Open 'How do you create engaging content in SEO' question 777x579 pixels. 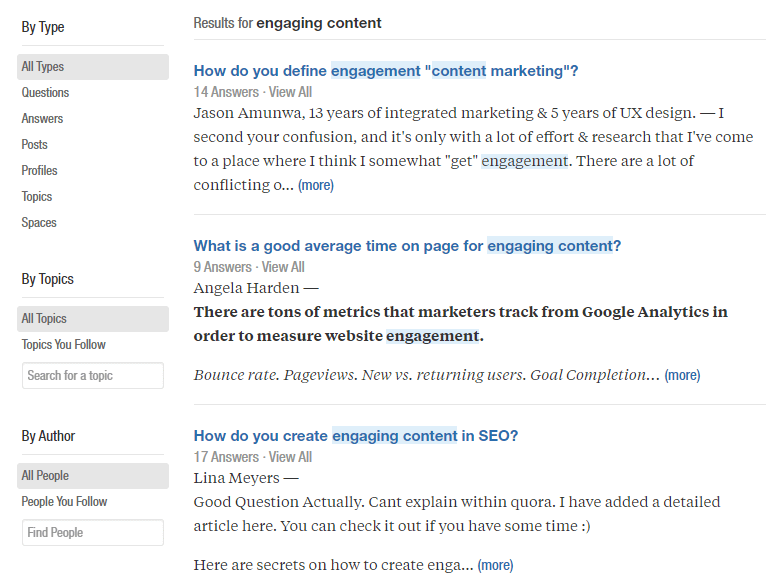click(x=356, y=436)
